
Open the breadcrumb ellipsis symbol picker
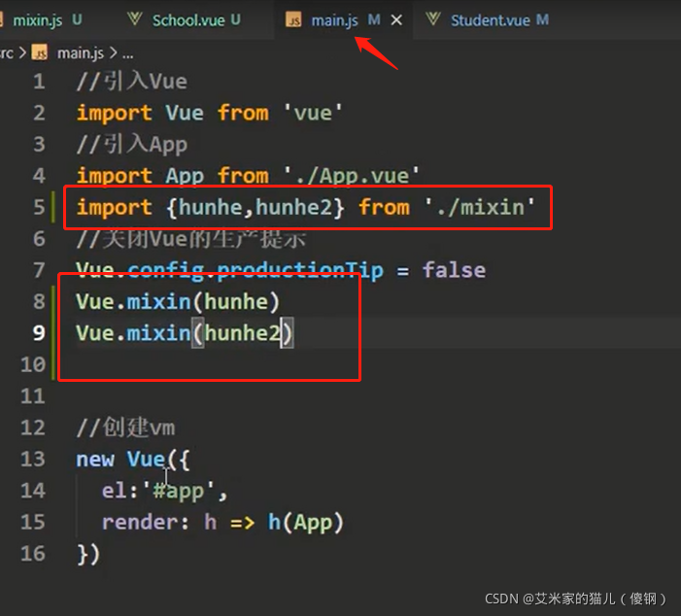click(127, 53)
